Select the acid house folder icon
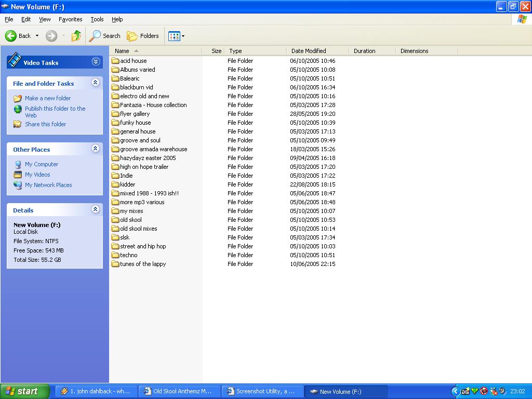The width and height of the screenshot is (532, 399). click(115, 61)
